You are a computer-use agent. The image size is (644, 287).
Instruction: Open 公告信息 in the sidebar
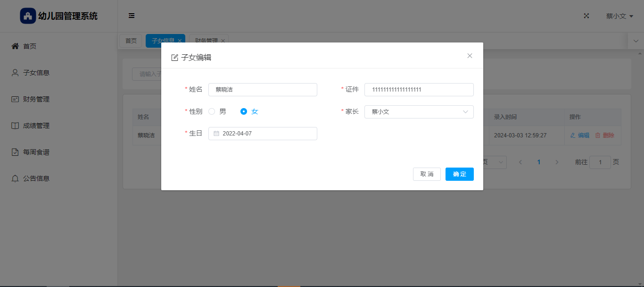pos(58,178)
